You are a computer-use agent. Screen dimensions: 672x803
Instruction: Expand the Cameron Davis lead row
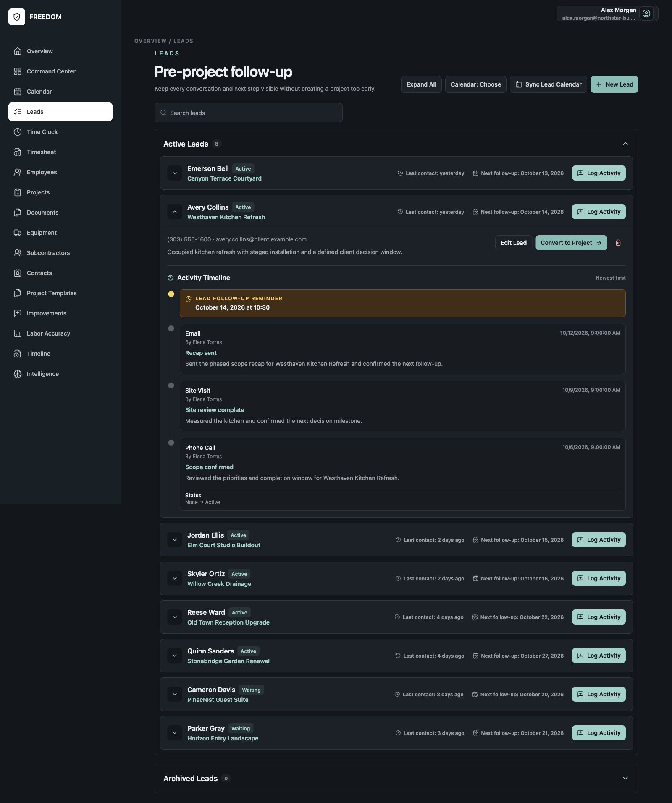(x=175, y=694)
